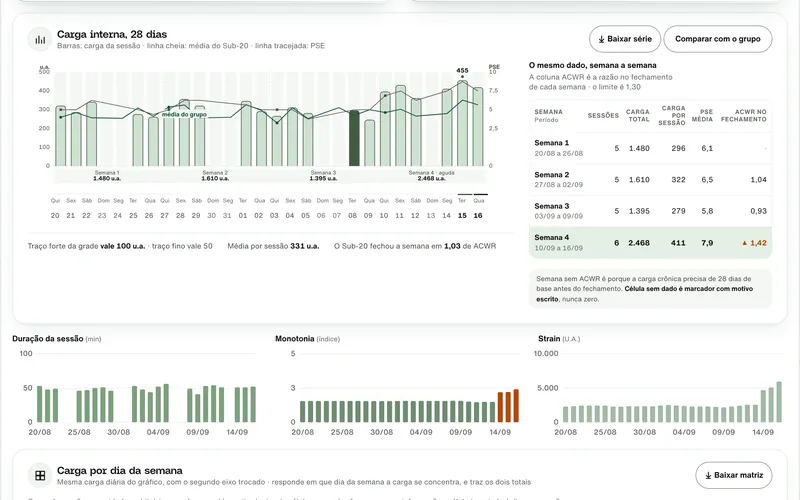Pick day 31 Seg on the date axis
Viewport: 800px width, 500px height.
(x=228, y=208)
